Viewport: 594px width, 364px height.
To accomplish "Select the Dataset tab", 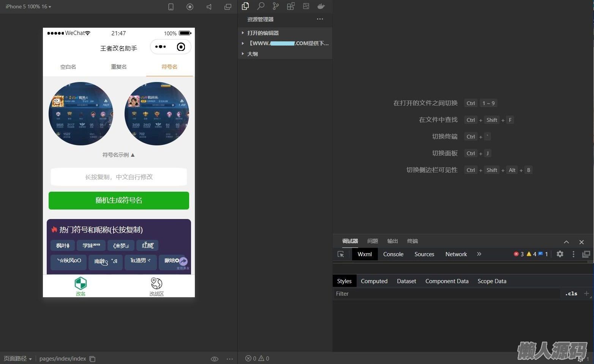I will click(x=406, y=281).
